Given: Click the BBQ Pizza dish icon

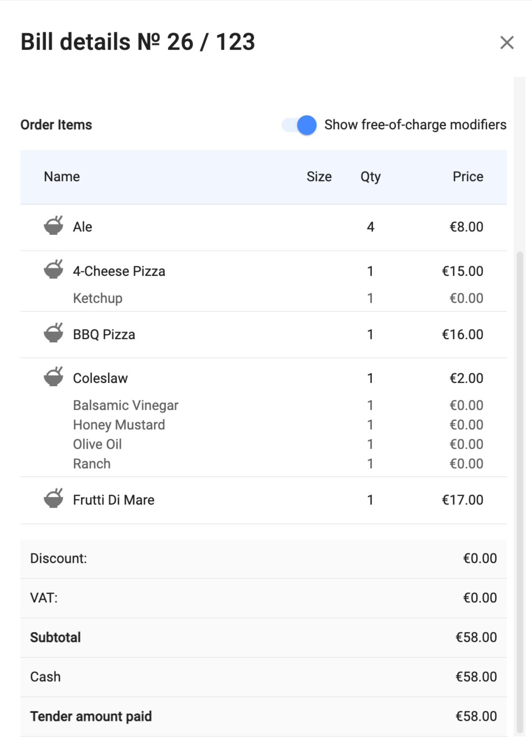Looking at the screenshot, I should [x=54, y=333].
